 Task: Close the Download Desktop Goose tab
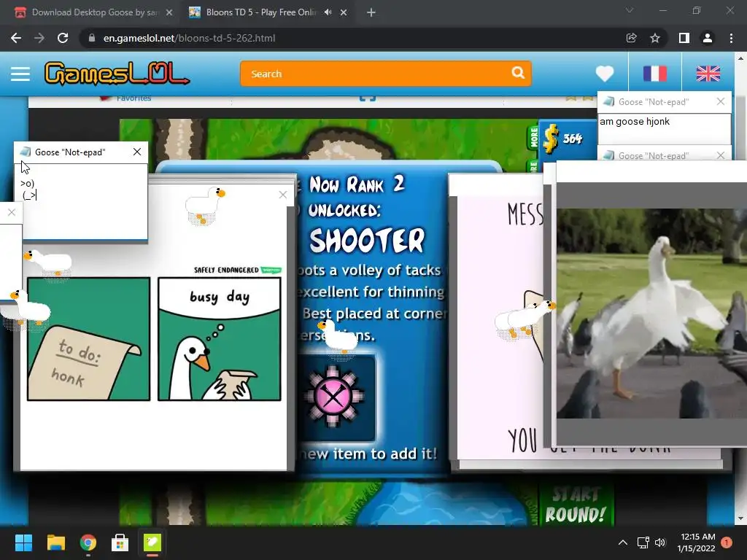coord(169,13)
